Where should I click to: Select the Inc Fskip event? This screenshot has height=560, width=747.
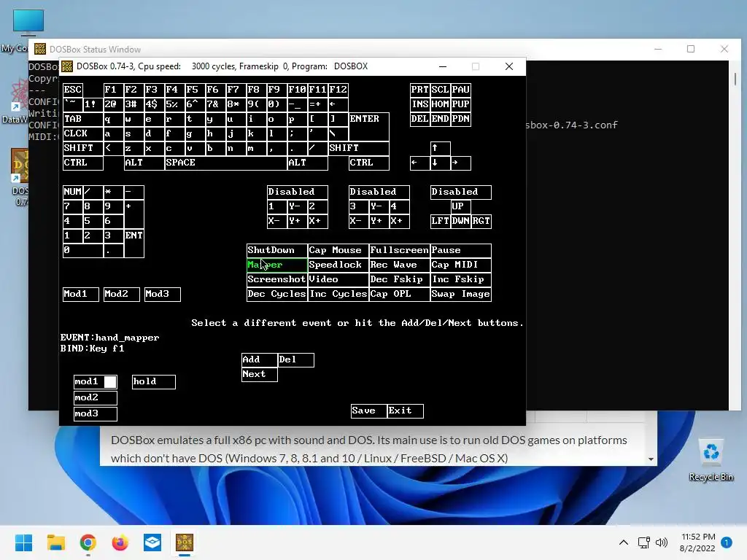pos(461,279)
